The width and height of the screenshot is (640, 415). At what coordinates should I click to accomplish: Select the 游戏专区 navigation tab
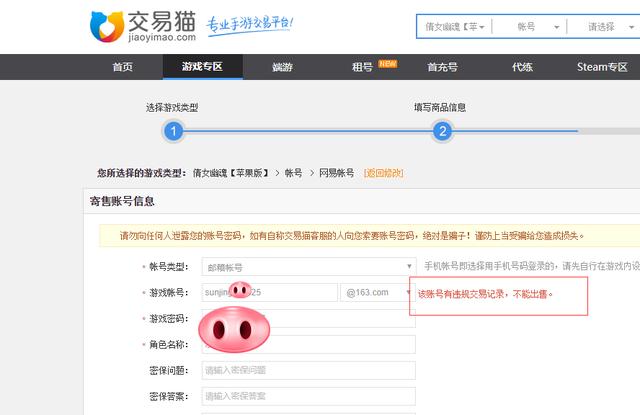point(202,67)
